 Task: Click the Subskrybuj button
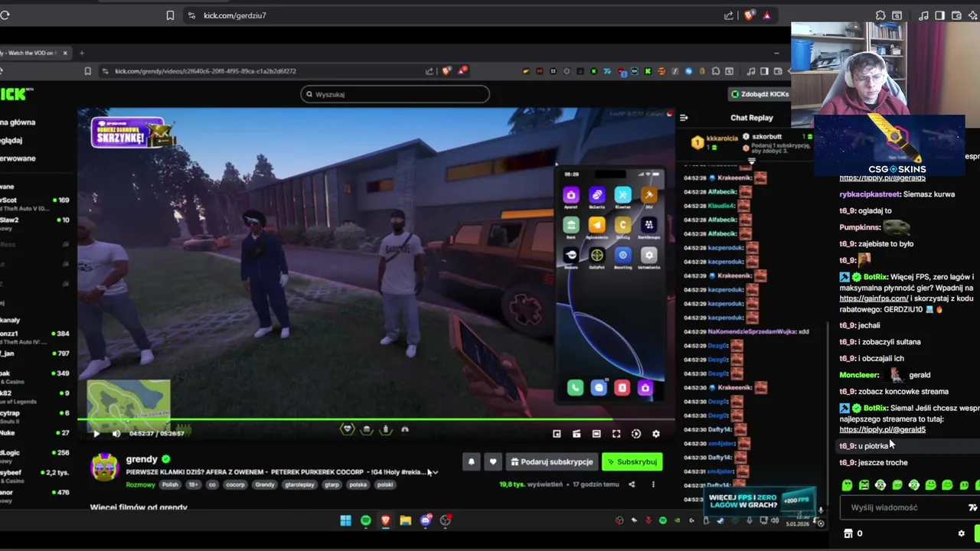click(632, 461)
